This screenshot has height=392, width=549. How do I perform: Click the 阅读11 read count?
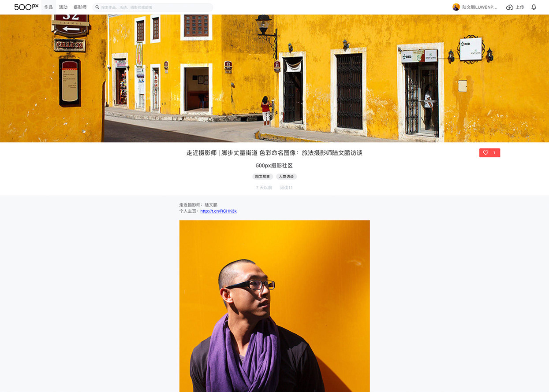(286, 188)
